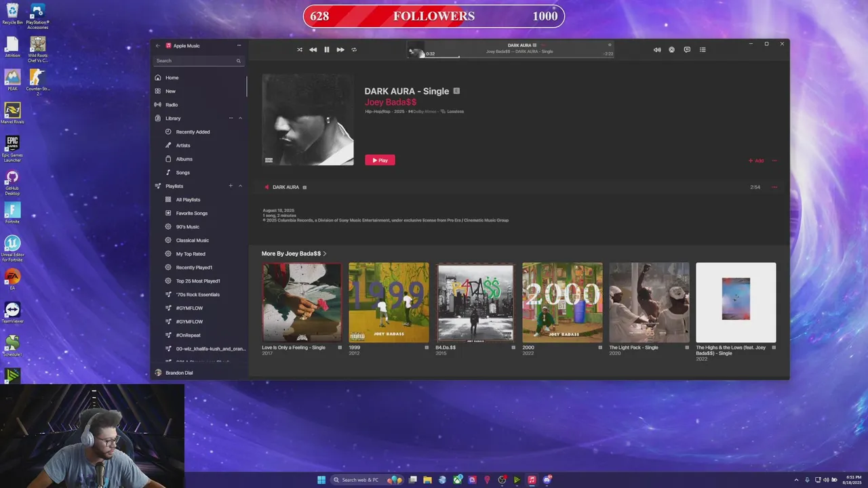Open the 1999 album cover
This screenshot has width=868, height=488.
point(389,302)
